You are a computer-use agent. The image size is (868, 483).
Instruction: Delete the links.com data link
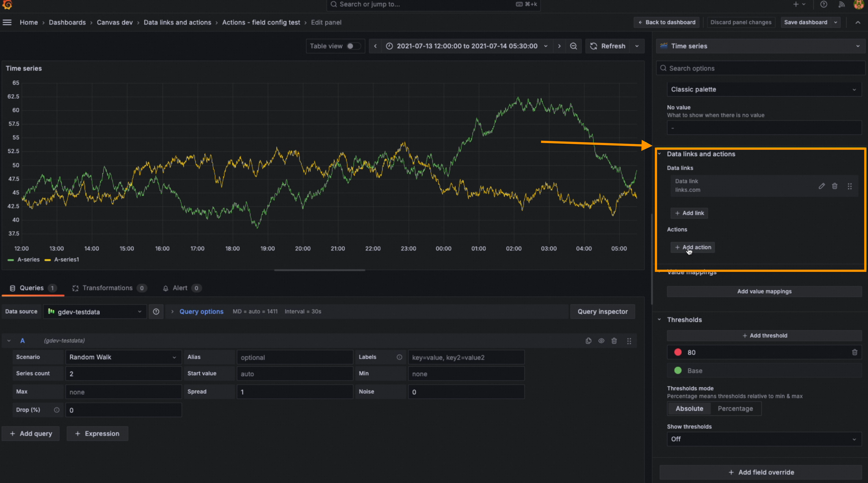835,186
